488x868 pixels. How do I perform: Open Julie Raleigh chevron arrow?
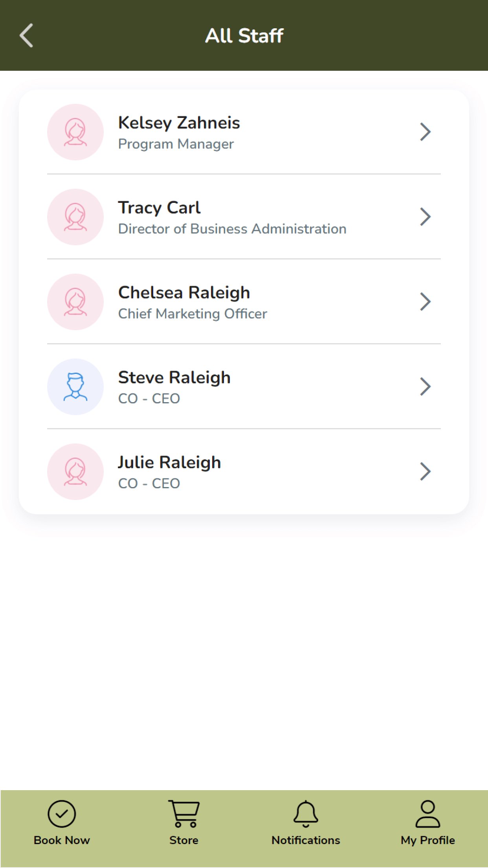coord(425,472)
